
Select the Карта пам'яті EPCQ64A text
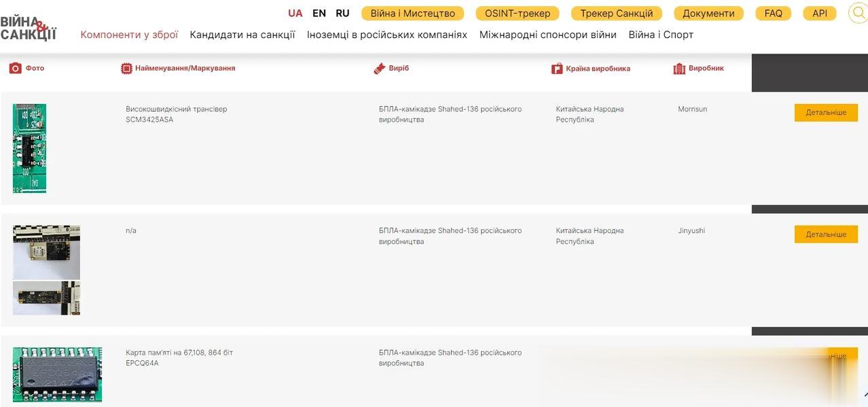coord(179,358)
